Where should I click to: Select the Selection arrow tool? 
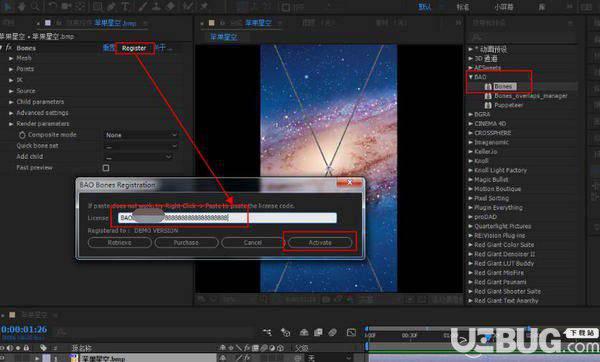pos(7,6)
